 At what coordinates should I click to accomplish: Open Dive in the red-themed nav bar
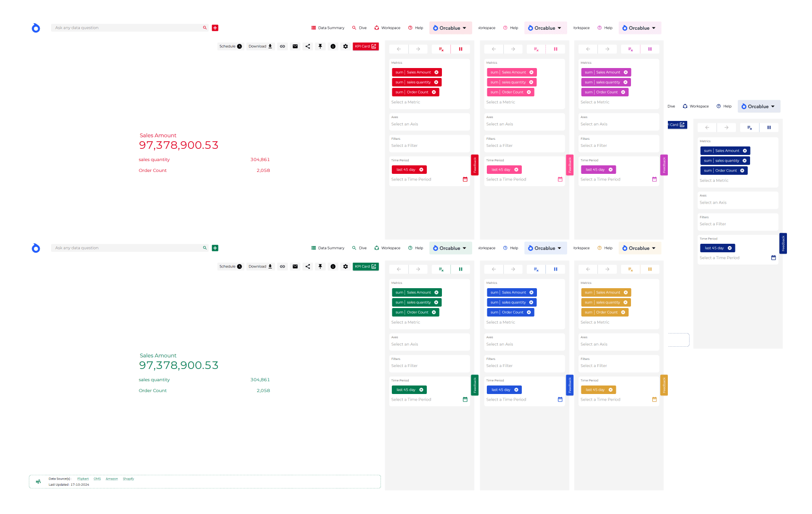click(359, 28)
